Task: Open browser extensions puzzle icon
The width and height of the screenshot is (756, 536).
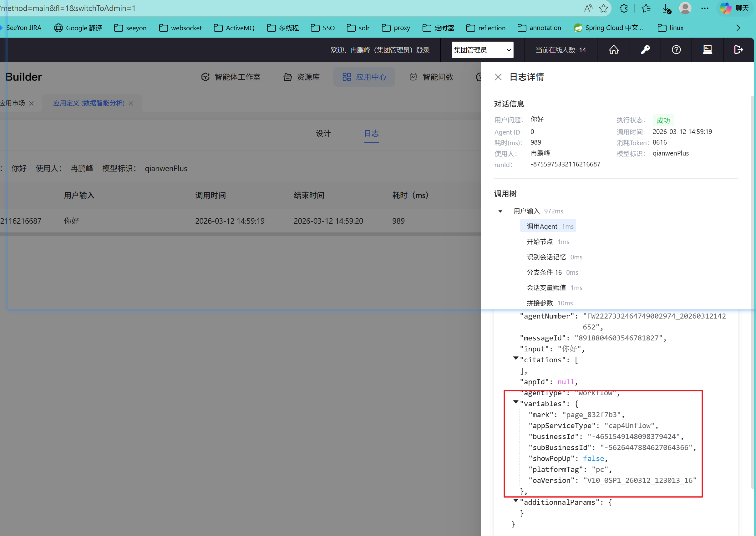Action: 624,8
